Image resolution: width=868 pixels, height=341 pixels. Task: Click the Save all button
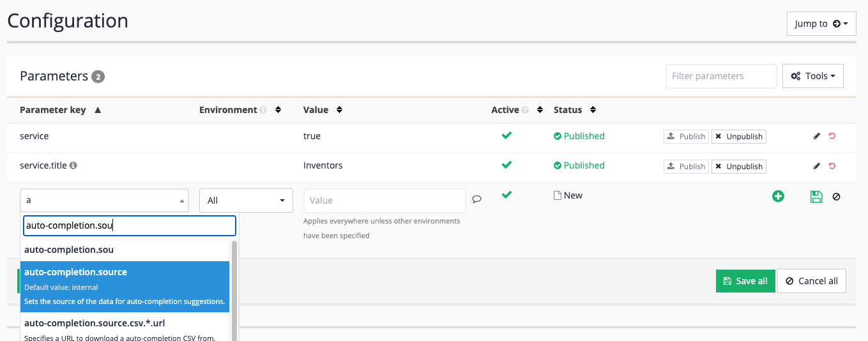pos(745,281)
